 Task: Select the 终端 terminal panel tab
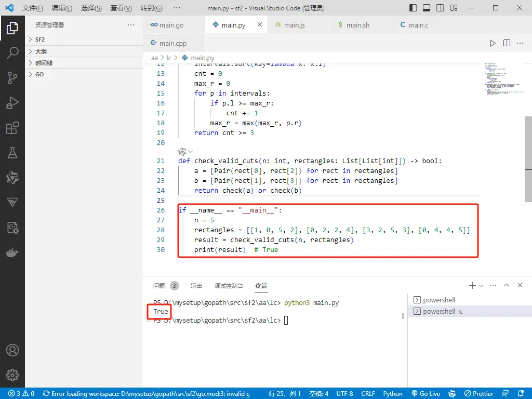(261, 286)
